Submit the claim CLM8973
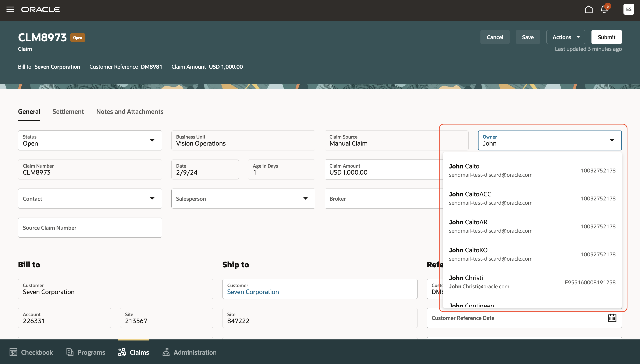The width and height of the screenshot is (640, 364). [607, 37]
